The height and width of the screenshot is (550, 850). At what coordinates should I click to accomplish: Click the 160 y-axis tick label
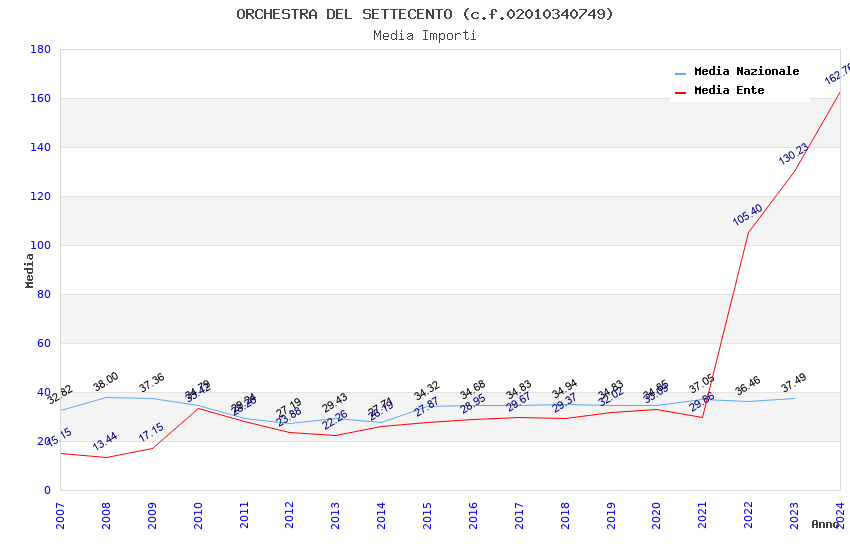click(41, 98)
